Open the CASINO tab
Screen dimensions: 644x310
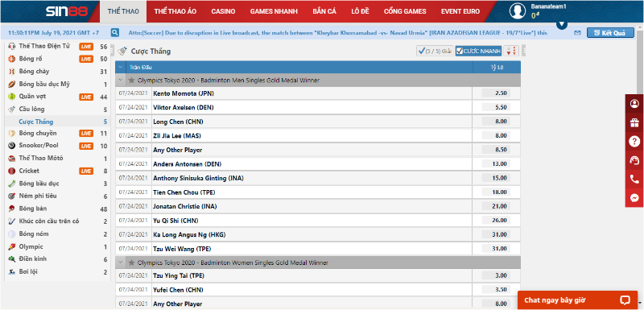pos(224,11)
